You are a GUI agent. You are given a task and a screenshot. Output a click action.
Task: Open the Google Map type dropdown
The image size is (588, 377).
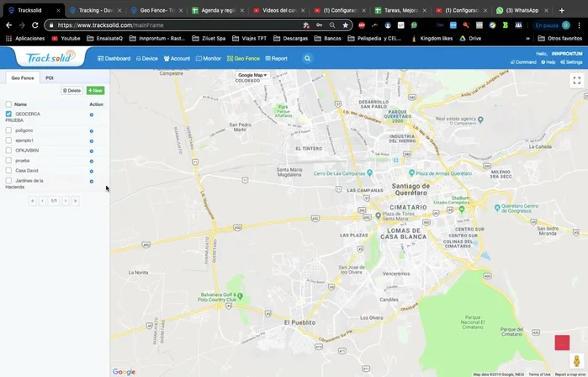click(x=252, y=75)
